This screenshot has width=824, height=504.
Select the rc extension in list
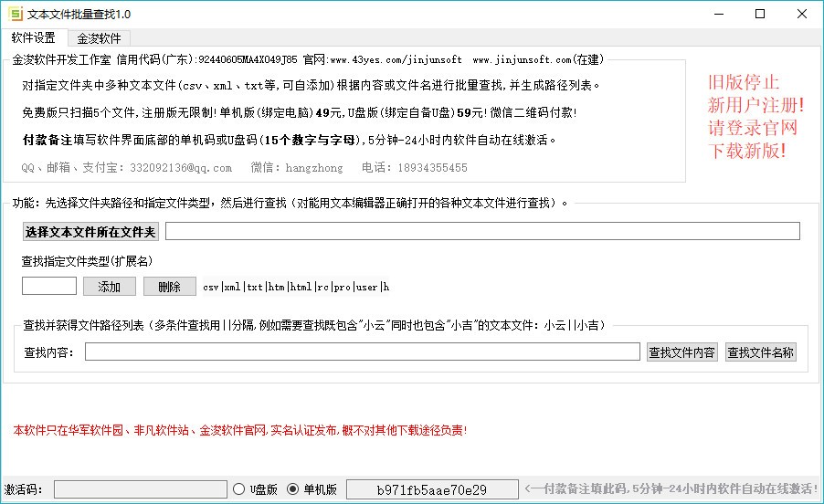[x=323, y=288]
